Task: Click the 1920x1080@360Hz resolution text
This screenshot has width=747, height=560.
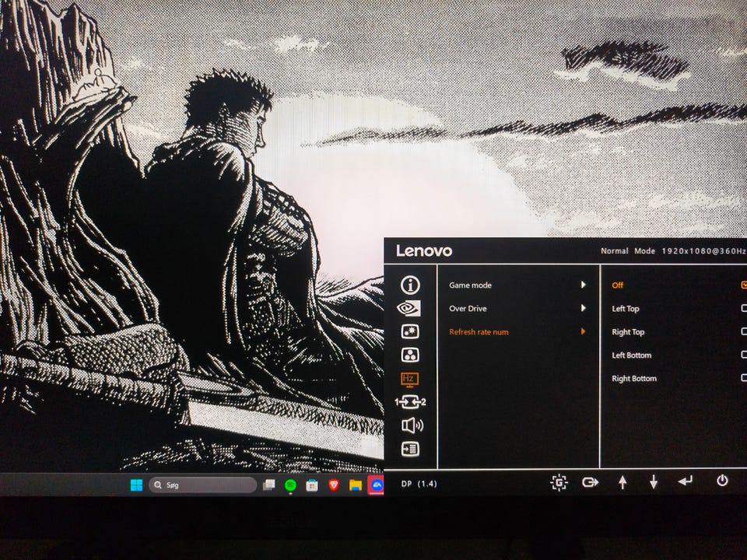Action: (703, 251)
